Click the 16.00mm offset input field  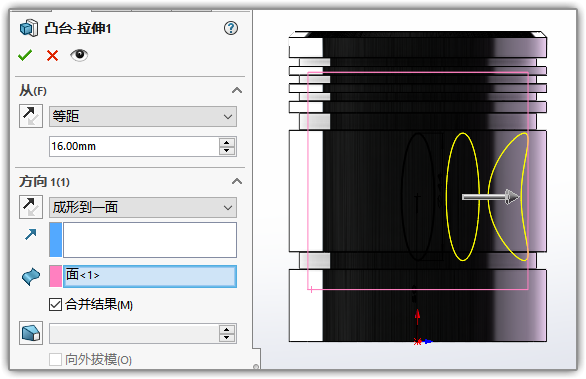(x=134, y=146)
